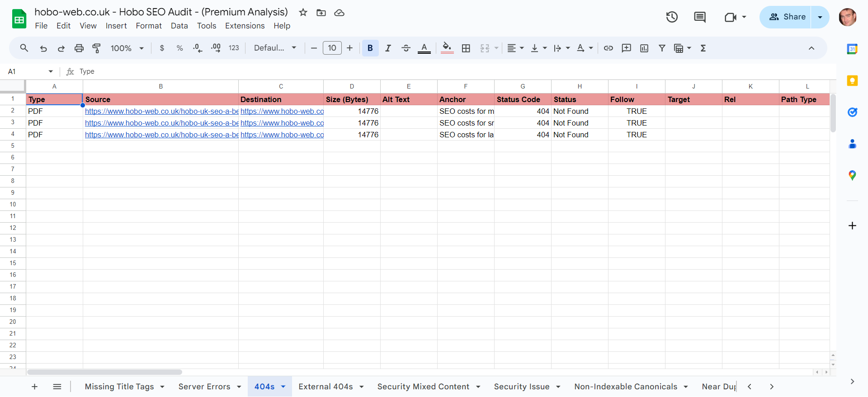The image size is (868, 397).
Task: Open the zoom level dropdown
Action: click(x=127, y=48)
